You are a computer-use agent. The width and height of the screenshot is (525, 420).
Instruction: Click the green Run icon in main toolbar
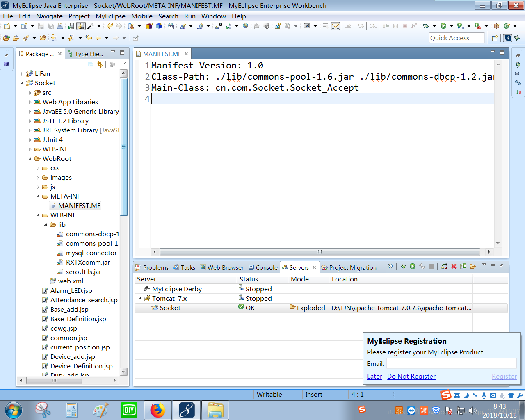443,26
